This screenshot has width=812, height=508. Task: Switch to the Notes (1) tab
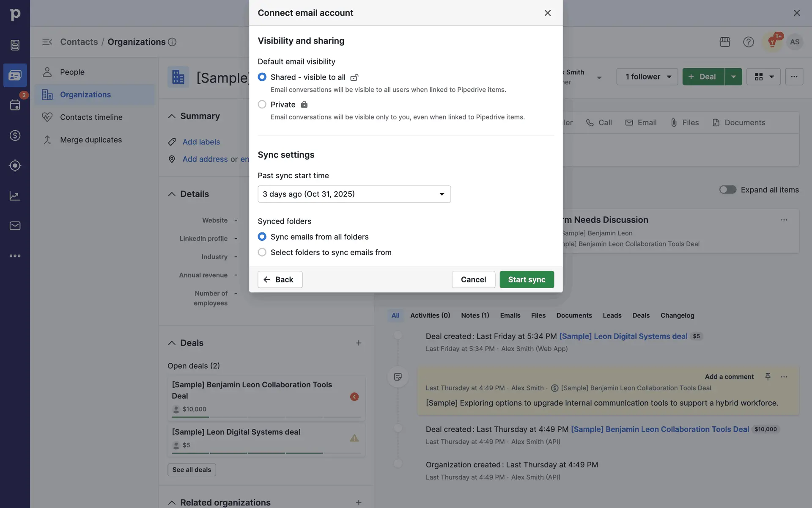point(475,315)
